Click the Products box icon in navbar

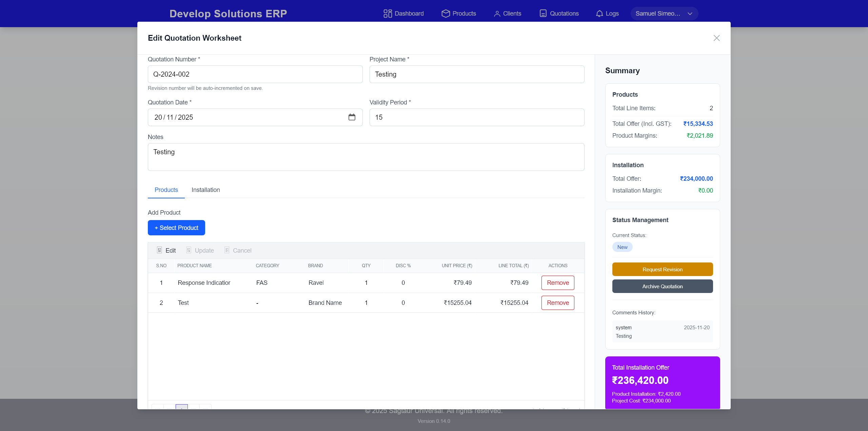(446, 14)
